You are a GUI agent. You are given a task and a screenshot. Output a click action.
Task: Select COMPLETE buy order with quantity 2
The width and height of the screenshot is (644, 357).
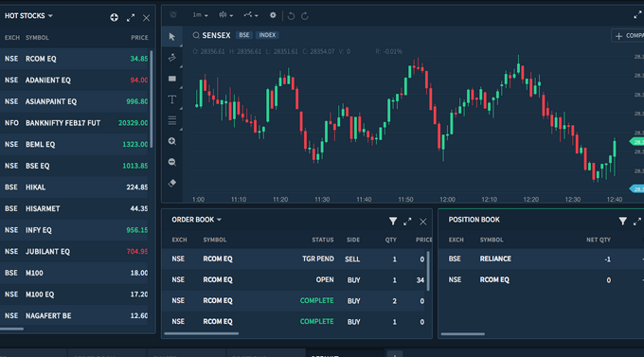(295, 301)
